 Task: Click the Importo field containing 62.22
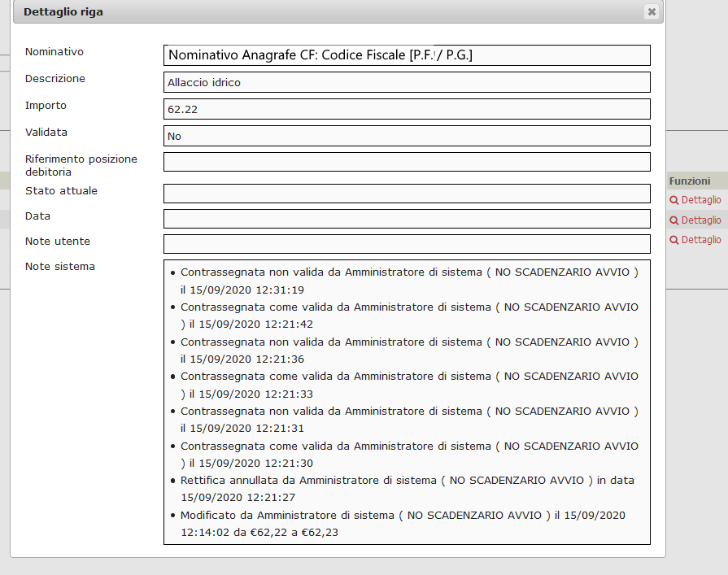[407, 108]
